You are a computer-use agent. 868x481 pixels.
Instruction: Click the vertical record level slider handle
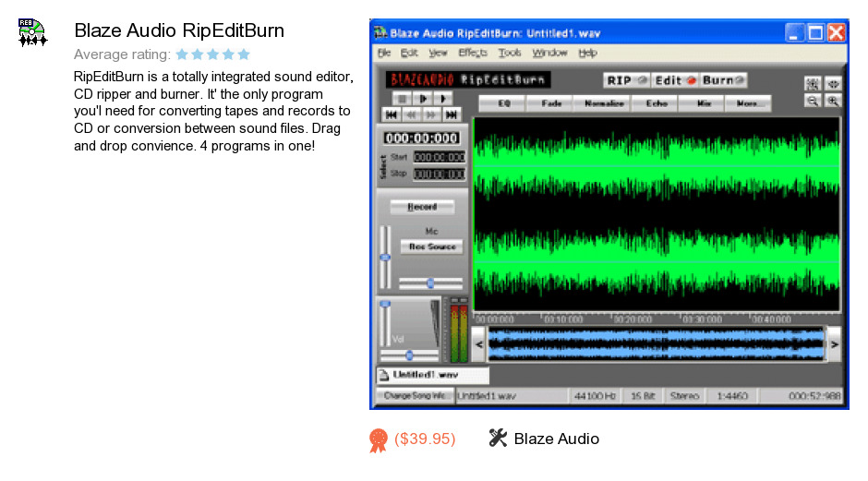coord(385,258)
